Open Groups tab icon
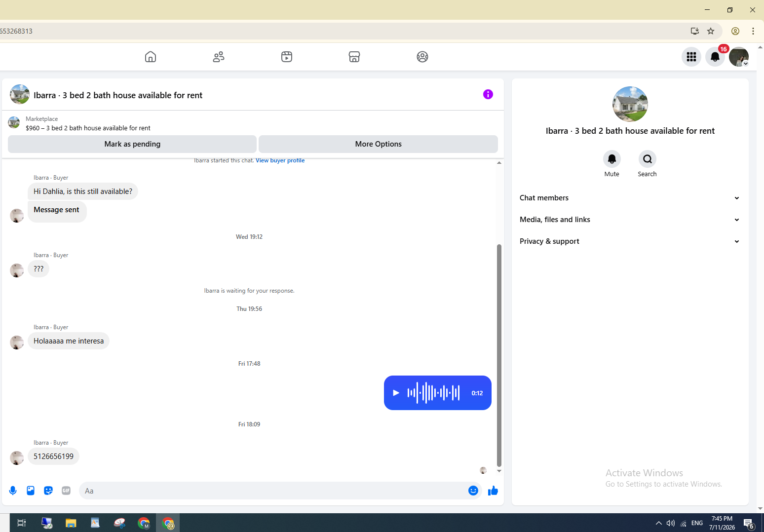Screen dimensions: 764x532 click(422, 57)
